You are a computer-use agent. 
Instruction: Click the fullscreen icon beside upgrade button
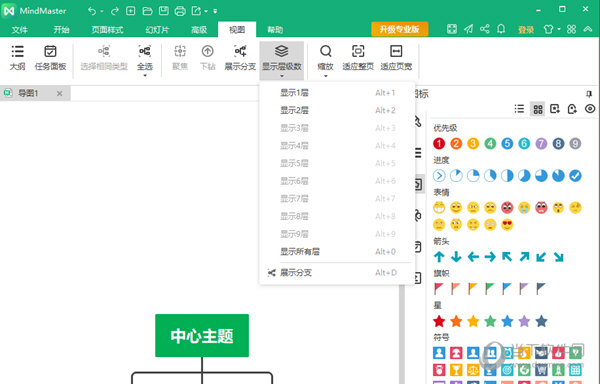click(452, 29)
